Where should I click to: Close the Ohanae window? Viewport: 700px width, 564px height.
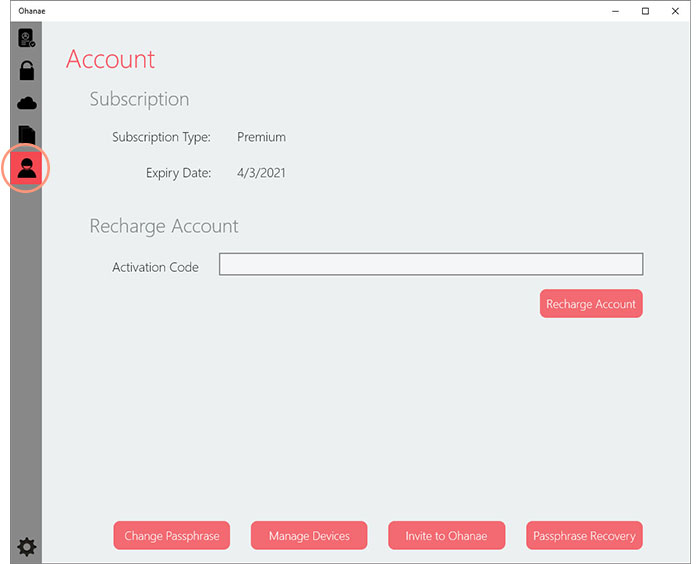point(675,11)
